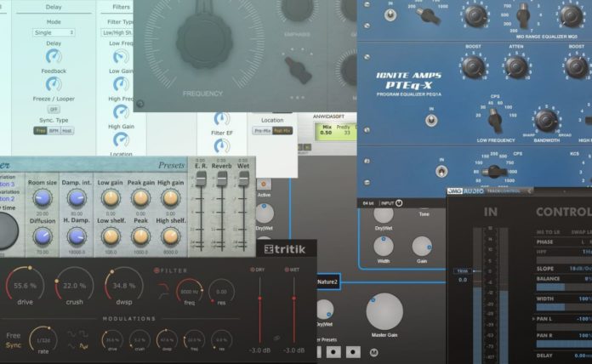Viewport: 592px width, 364px height.
Task: Toggle the Freeze / Looper OFF switch
Action: [x=54, y=109]
